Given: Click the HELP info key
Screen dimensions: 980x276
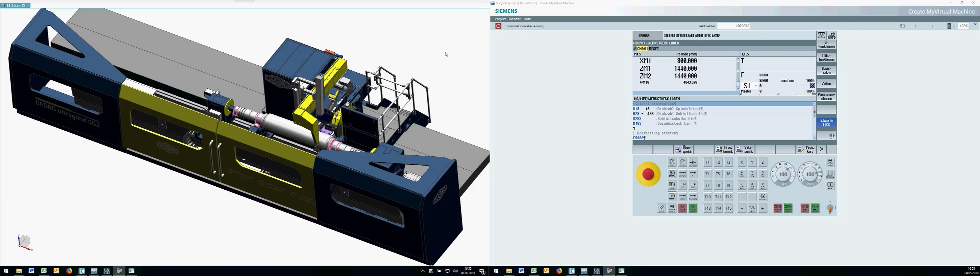Looking at the screenshot, I should tap(830, 186).
